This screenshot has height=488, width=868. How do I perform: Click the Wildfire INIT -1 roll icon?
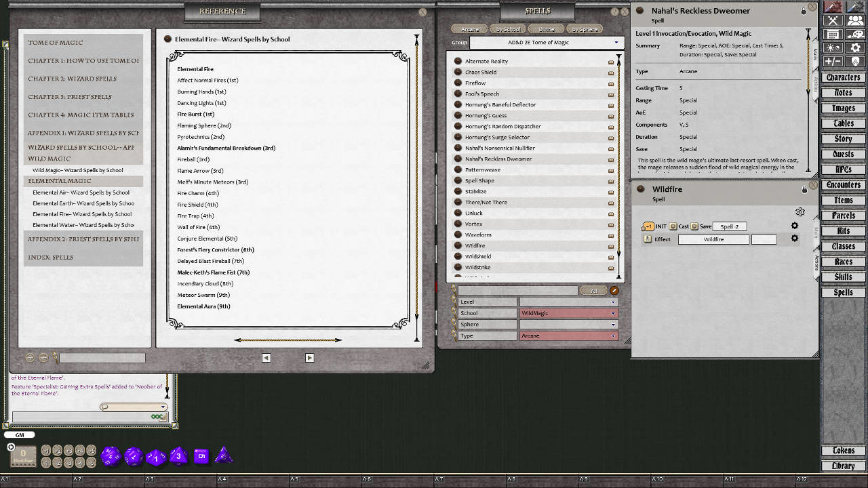[648, 226]
